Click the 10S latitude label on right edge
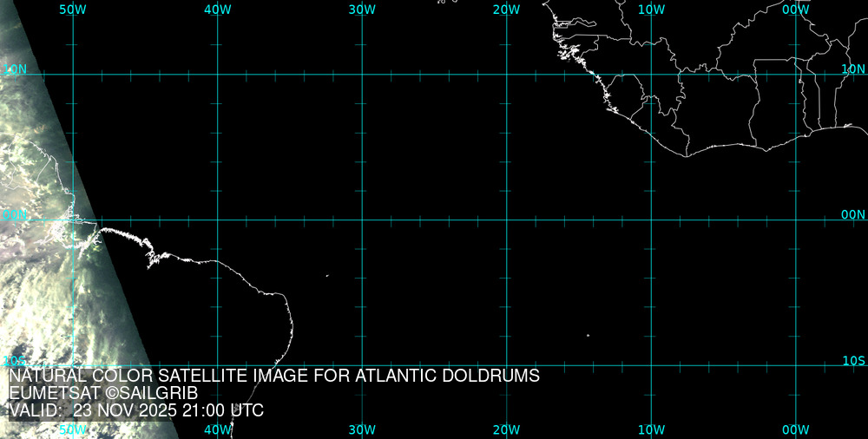Viewport: 868px width, 439px height. (853, 360)
